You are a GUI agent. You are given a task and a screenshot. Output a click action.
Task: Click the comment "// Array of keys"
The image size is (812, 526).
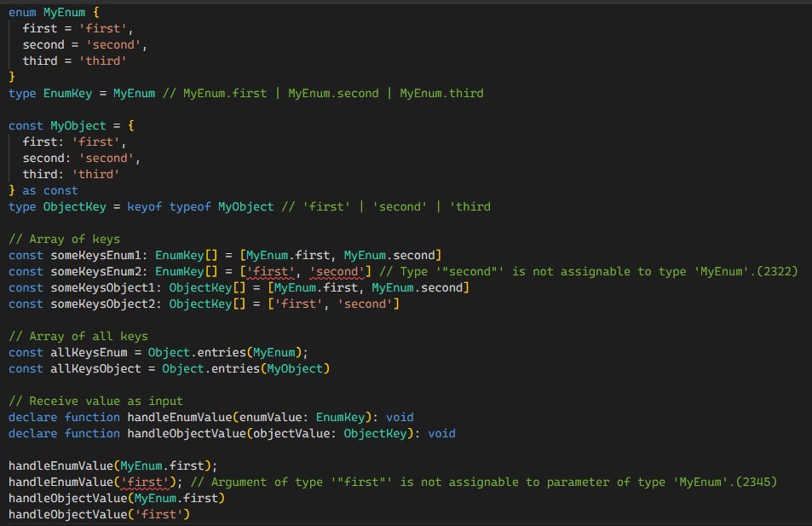[64, 239]
